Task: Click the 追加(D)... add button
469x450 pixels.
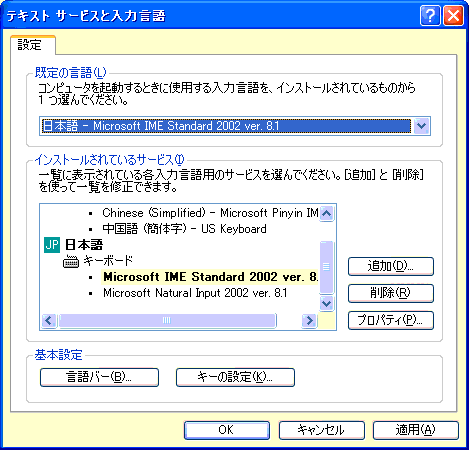Action: [391, 266]
